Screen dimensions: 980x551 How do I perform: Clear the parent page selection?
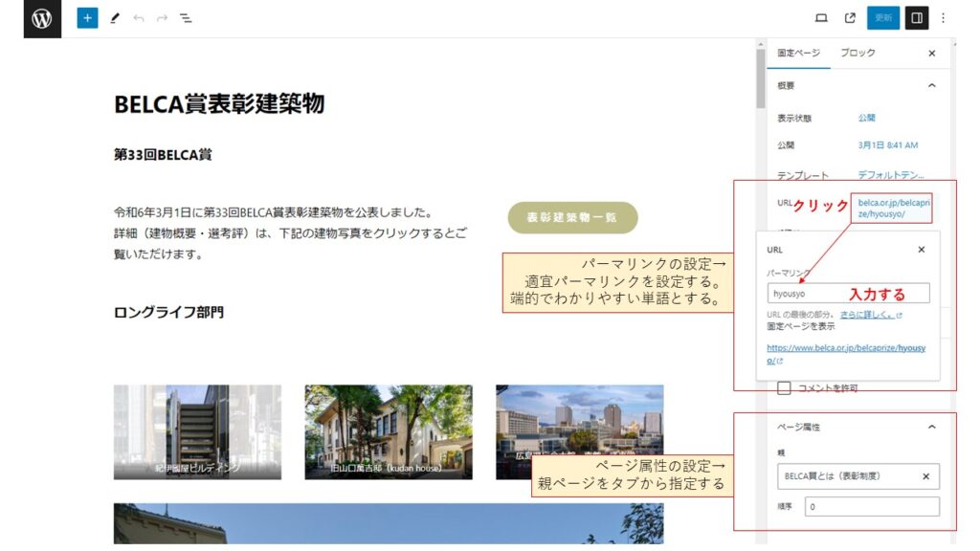tap(926, 476)
